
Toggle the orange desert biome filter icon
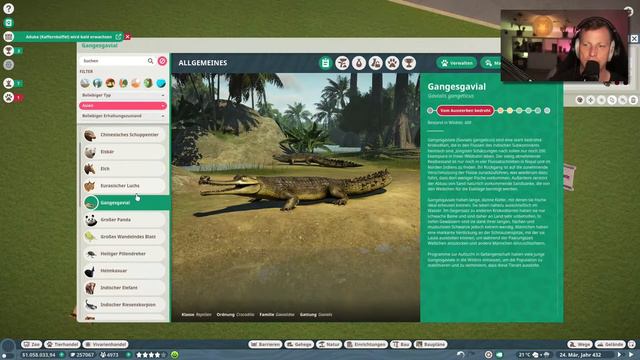click(x=136, y=83)
